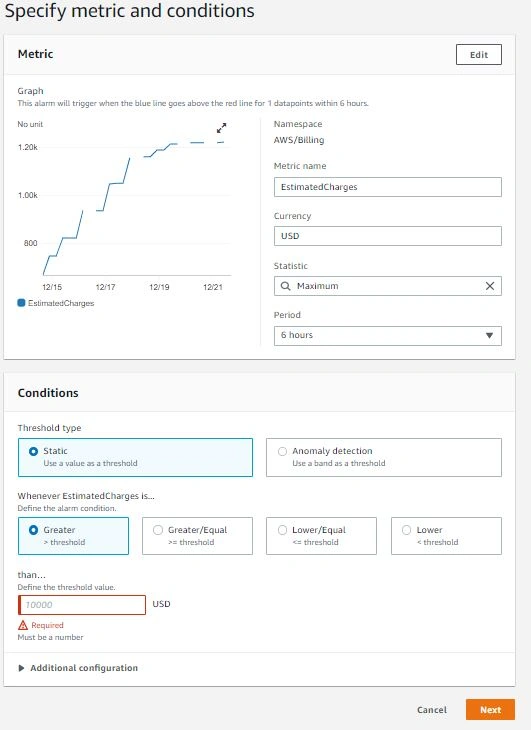Choose the Lower/Equal condition
The image size is (531, 730).
pyautogui.click(x=322, y=536)
